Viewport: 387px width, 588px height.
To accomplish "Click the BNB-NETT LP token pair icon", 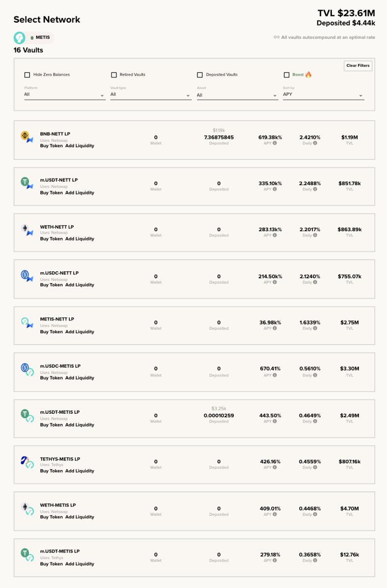I will tap(27, 137).
